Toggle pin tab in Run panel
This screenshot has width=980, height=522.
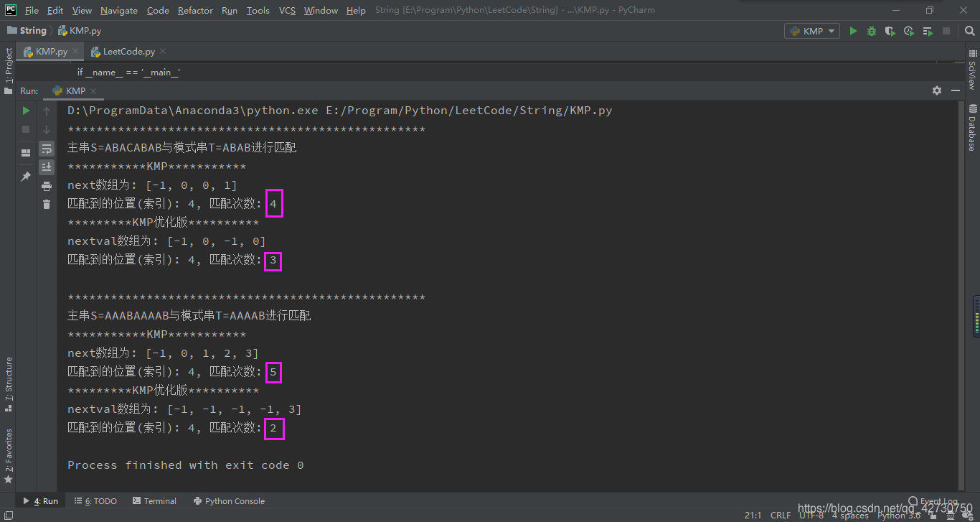[26, 176]
